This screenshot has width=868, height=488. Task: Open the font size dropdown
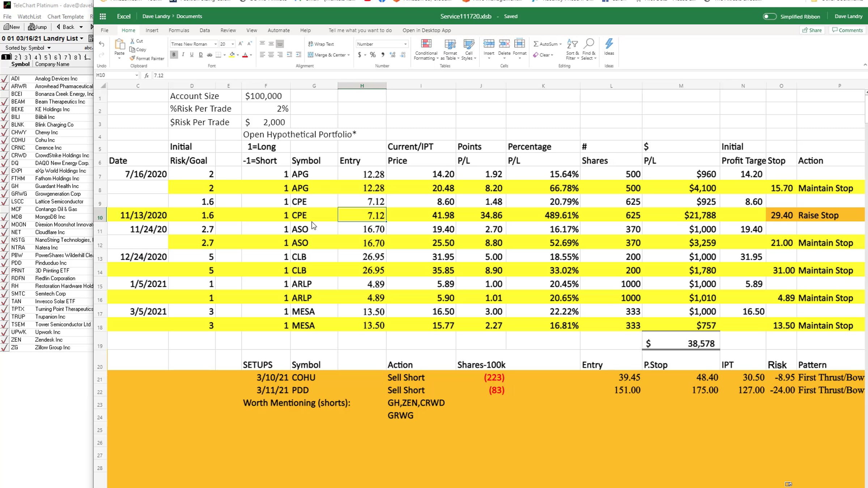[x=233, y=44]
